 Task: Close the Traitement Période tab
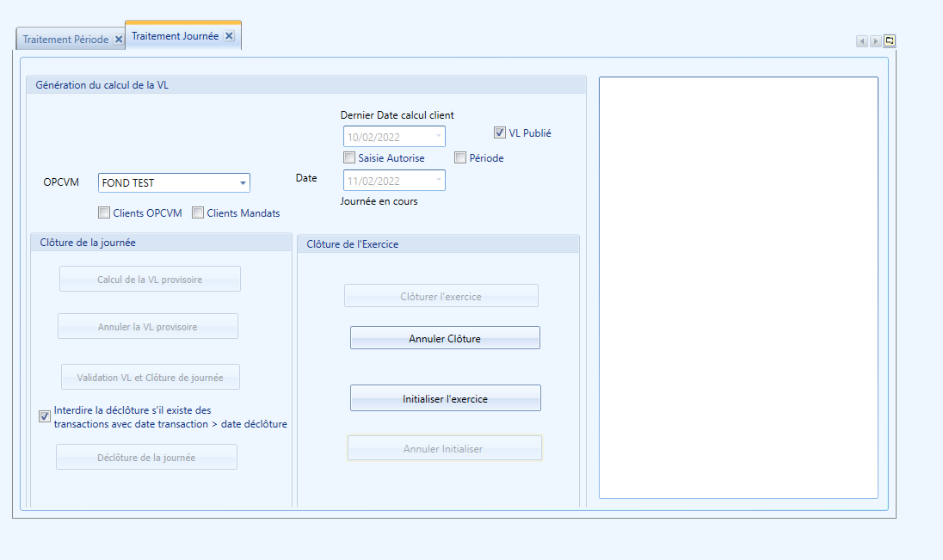(119, 39)
